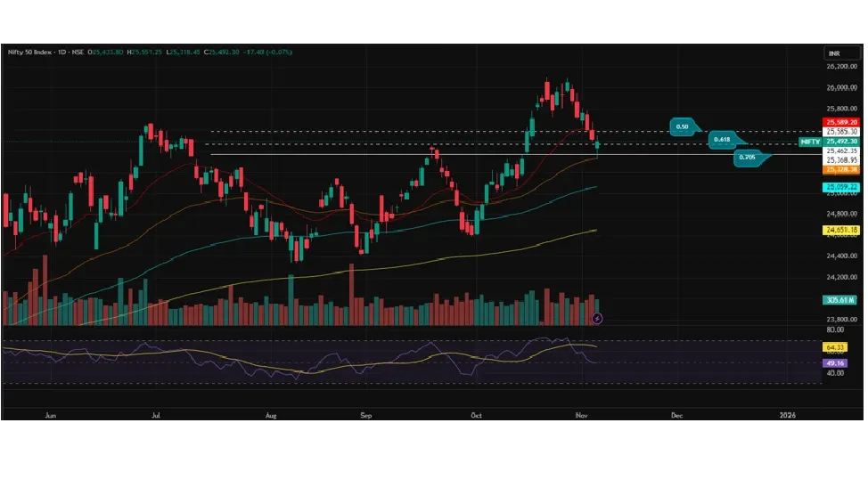Select the 0.618 Fibonacci level label
The height and width of the screenshot is (488, 868).
click(x=723, y=141)
